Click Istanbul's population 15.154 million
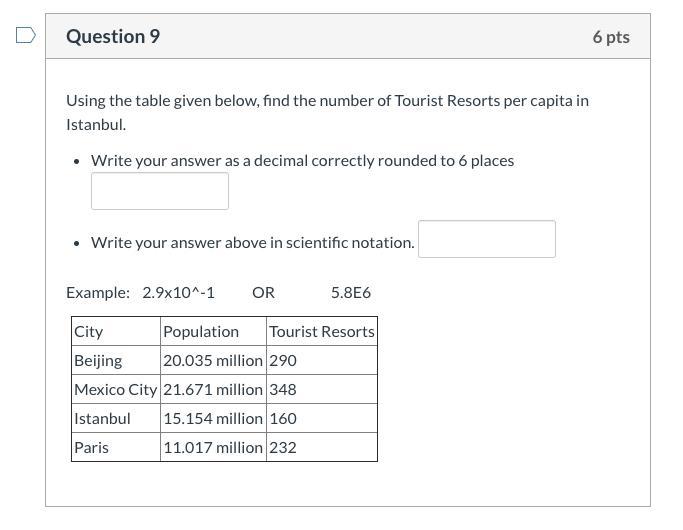This screenshot has height=530, width=683. [x=213, y=418]
